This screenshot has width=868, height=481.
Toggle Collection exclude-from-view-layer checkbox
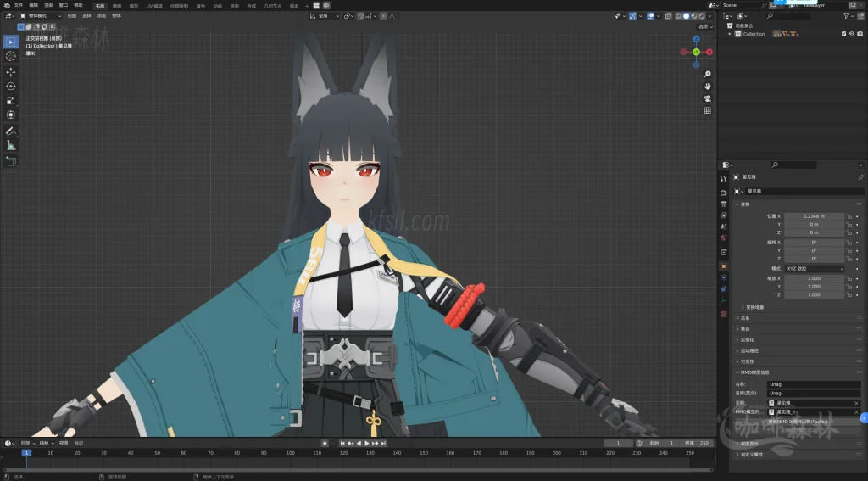click(x=843, y=34)
